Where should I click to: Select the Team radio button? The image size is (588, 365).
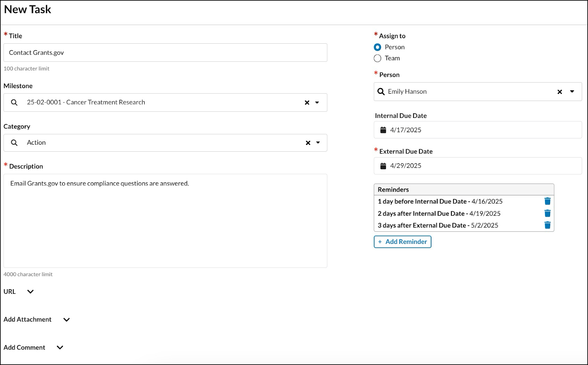pyautogui.click(x=377, y=58)
